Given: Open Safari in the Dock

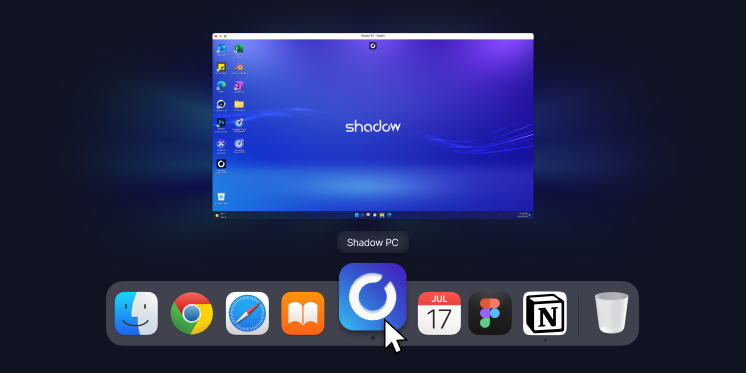Looking at the screenshot, I should (x=247, y=313).
